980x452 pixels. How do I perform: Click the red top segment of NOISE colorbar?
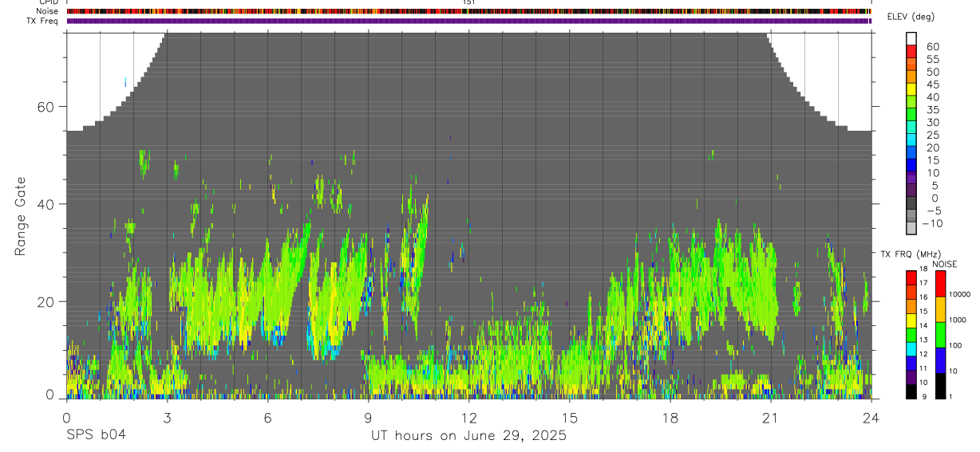[940, 284]
